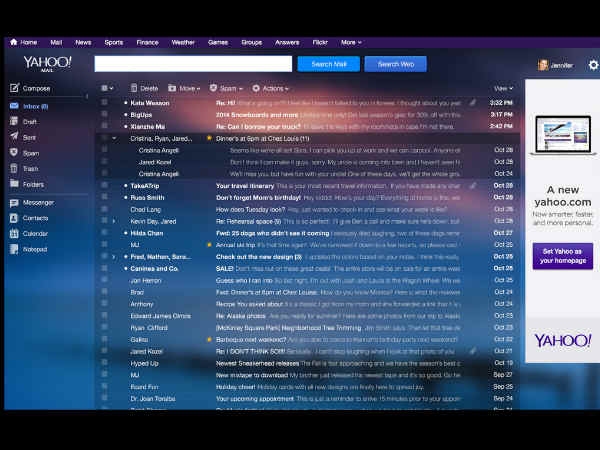Click the Messenger chat icon
The width and height of the screenshot is (600, 450).
click(x=14, y=203)
